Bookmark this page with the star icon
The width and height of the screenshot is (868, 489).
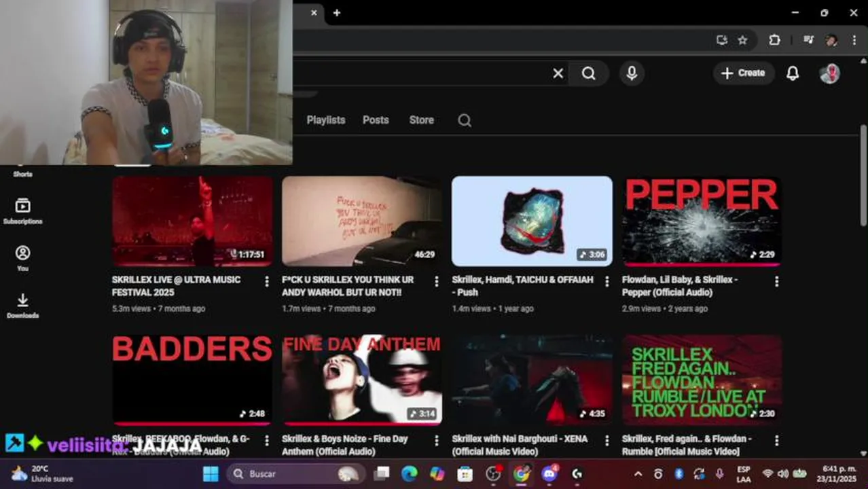pos(742,40)
